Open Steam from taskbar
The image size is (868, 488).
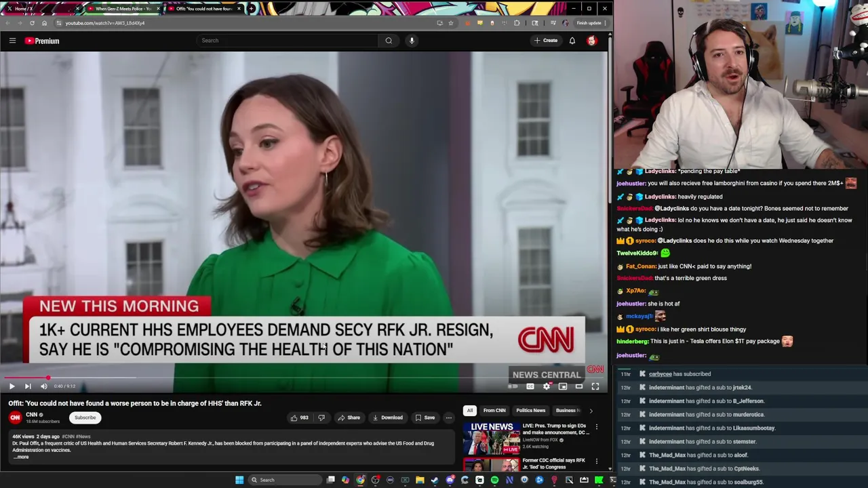(x=435, y=480)
